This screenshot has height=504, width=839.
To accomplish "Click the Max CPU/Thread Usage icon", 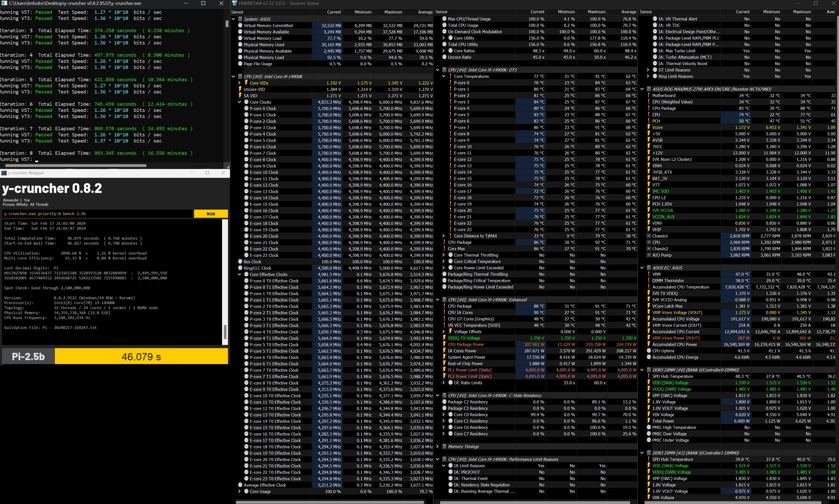I will click(444, 19).
